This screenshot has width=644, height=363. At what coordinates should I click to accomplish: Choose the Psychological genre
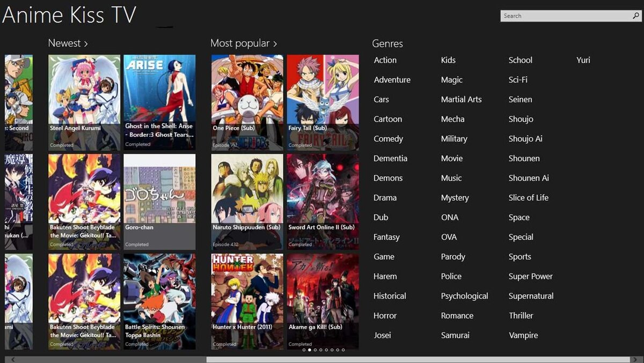[x=465, y=296]
